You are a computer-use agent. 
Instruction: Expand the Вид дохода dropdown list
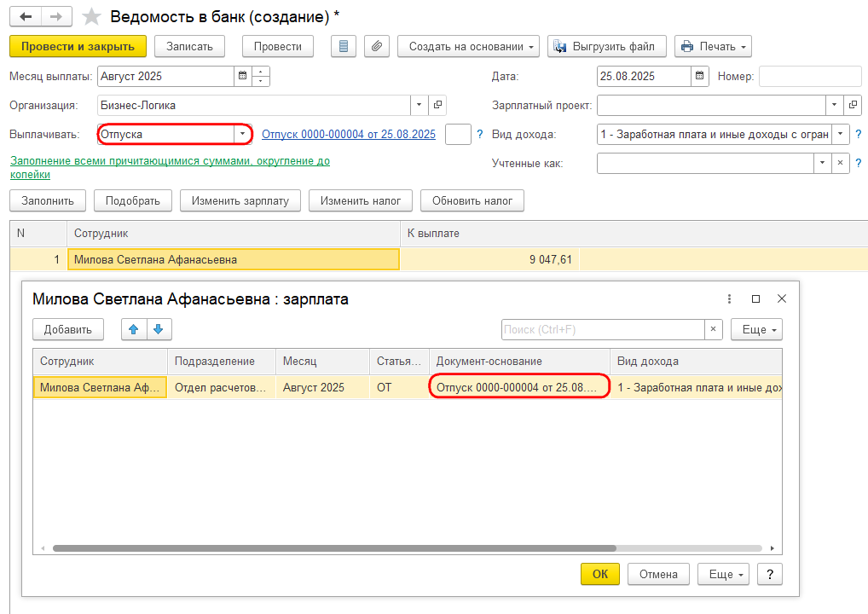(x=841, y=134)
